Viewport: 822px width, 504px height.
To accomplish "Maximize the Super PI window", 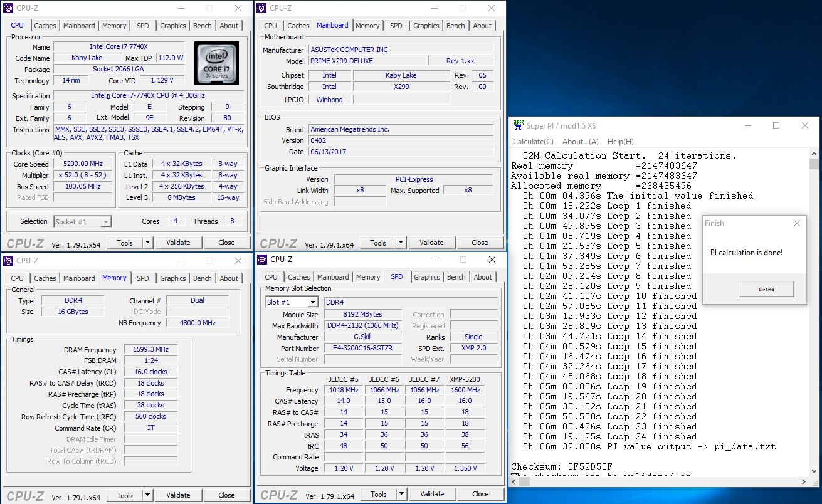I will point(776,125).
